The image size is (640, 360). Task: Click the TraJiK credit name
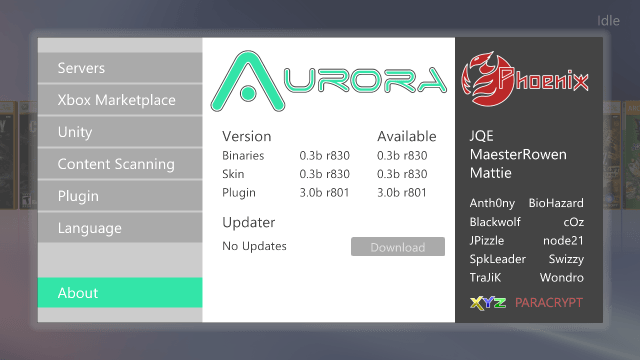click(485, 278)
